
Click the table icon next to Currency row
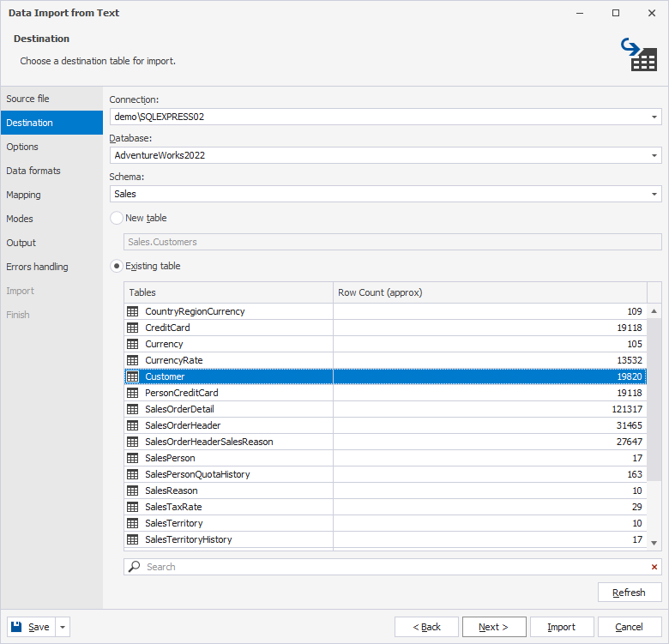tap(133, 344)
